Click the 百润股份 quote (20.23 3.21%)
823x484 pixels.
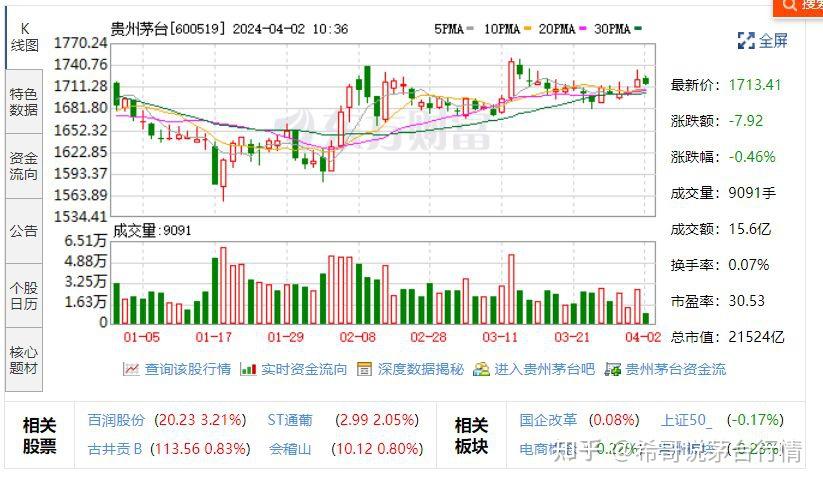(200, 420)
